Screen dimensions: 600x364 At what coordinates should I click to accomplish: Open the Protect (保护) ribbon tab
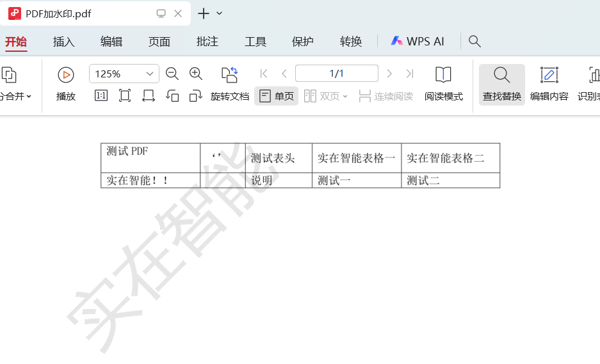[303, 42]
